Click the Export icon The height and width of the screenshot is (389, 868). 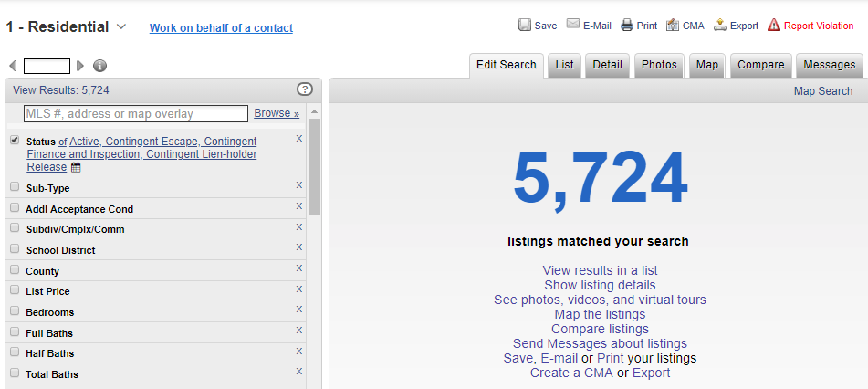click(720, 26)
